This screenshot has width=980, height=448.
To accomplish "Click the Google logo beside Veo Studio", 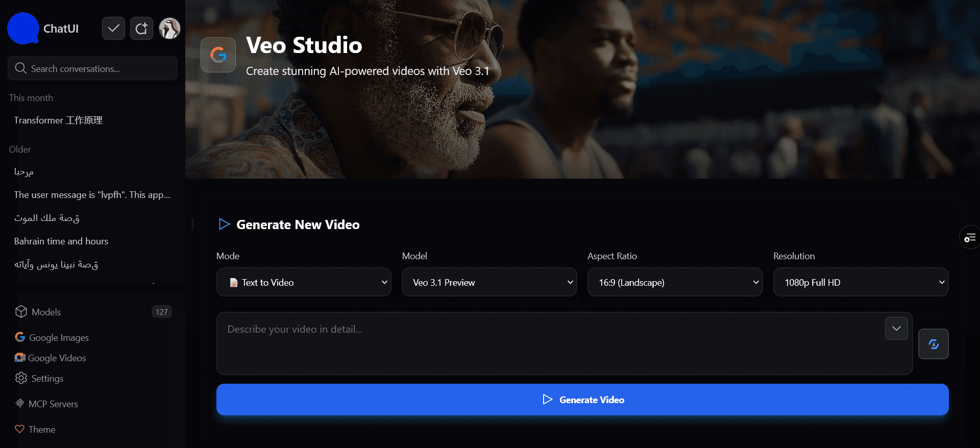I will 218,55.
